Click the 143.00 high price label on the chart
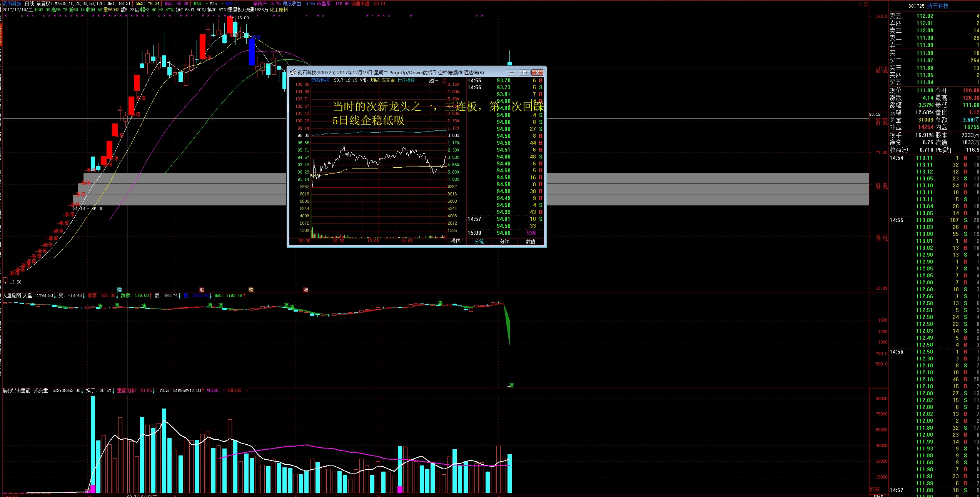The width and height of the screenshot is (980, 497). click(x=242, y=18)
